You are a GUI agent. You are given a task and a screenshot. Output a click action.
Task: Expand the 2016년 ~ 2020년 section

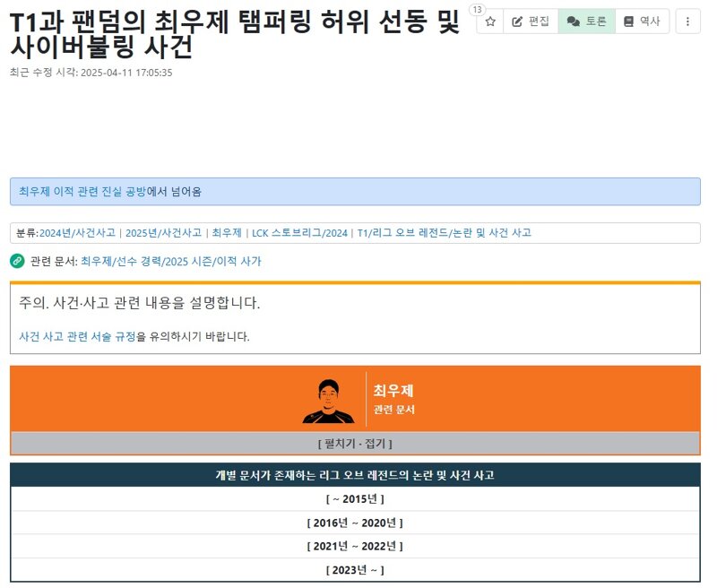355,523
